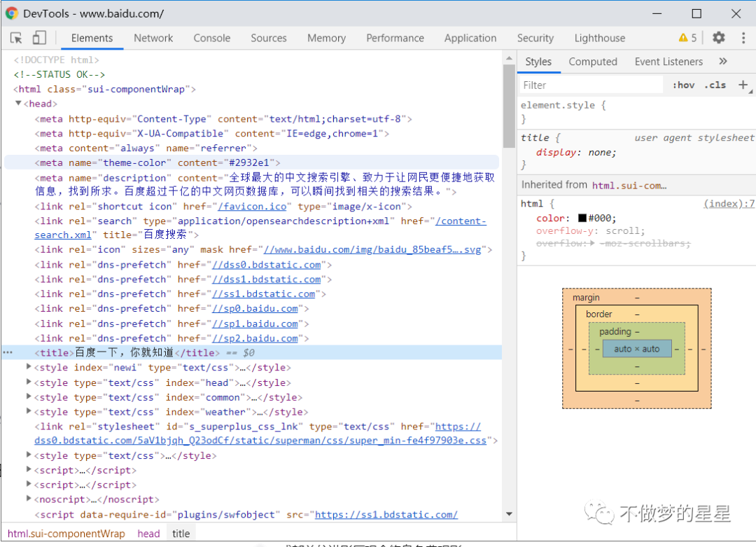Screen dimensions: 756x547
Task: Expand the second script node
Action: [29, 484]
